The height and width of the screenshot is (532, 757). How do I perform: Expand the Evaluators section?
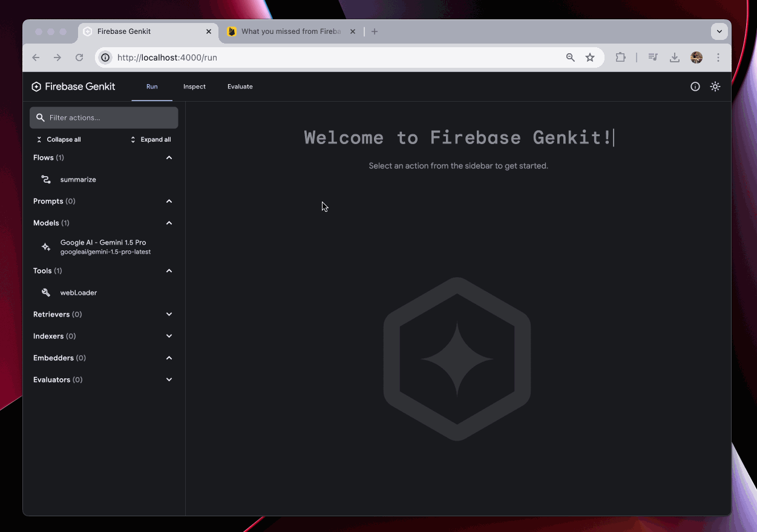tap(169, 379)
